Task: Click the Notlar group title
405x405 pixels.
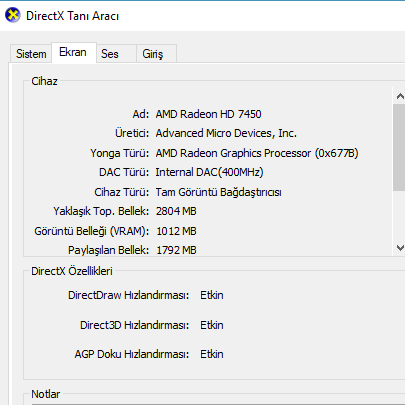Action: (46, 394)
